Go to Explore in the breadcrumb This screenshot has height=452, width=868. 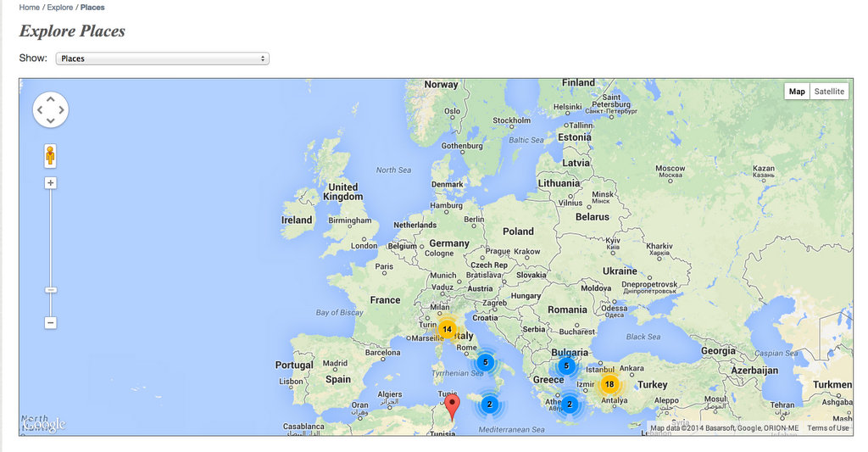pyautogui.click(x=60, y=7)
